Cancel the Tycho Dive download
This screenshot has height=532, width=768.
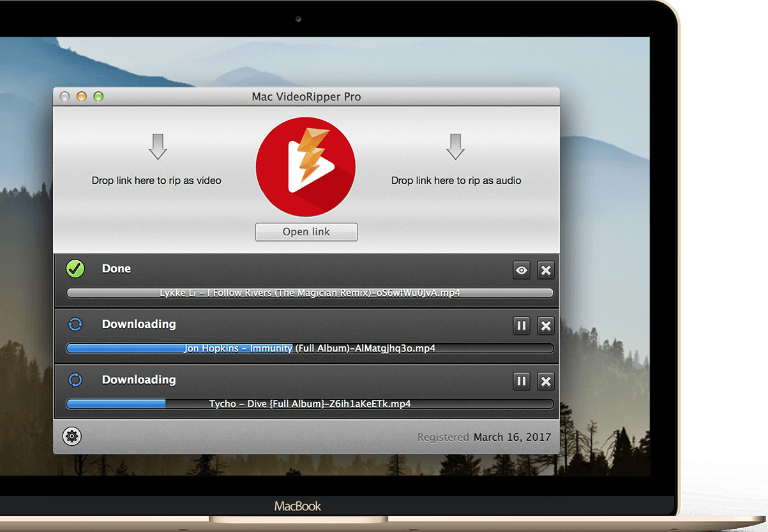(x=546, y=381)
